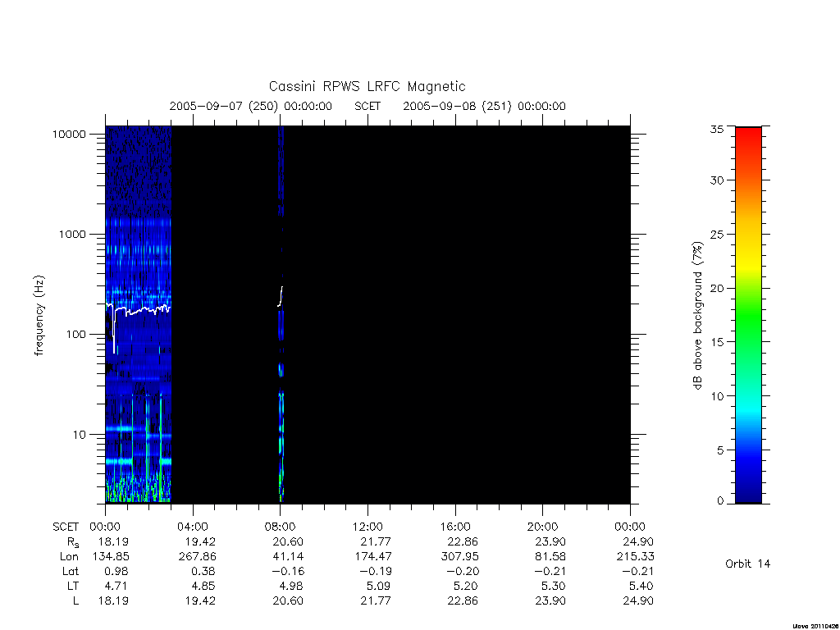
Task: Click the Lat row label
Action: point(71,571)
